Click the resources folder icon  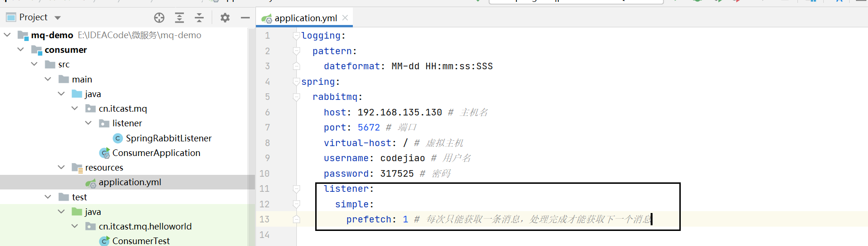[x=77, y=167]
